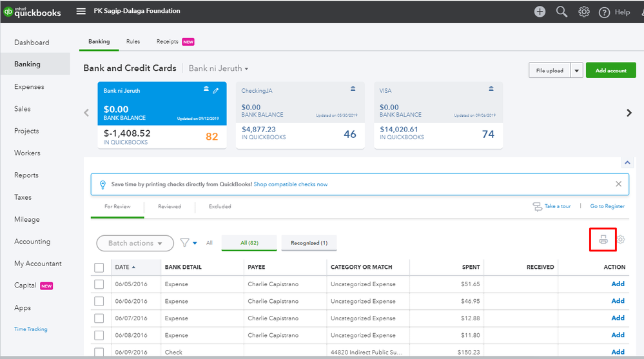Click the green Add account button
Viewport: 644px width, 359px height.
(610, 71)
